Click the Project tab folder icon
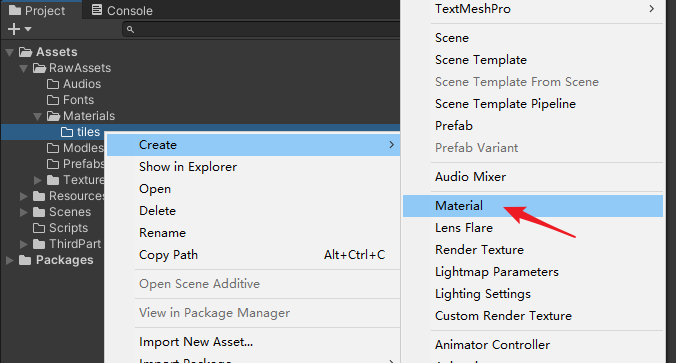The image size is (676, 363). coord(15,10)
